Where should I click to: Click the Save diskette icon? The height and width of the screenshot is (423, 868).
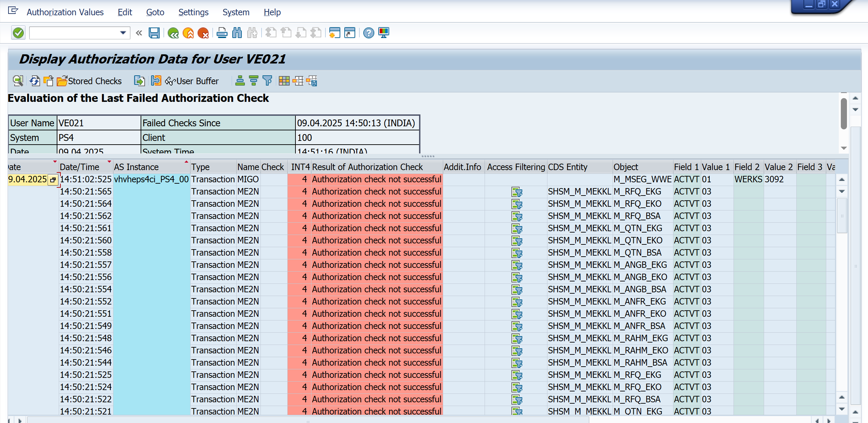[154, 33]
